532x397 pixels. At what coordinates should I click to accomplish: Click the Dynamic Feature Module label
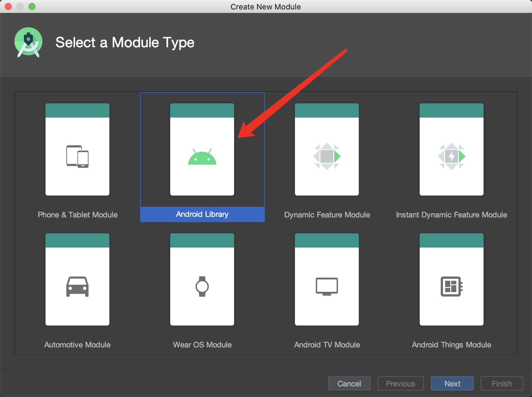pos(327,215)
